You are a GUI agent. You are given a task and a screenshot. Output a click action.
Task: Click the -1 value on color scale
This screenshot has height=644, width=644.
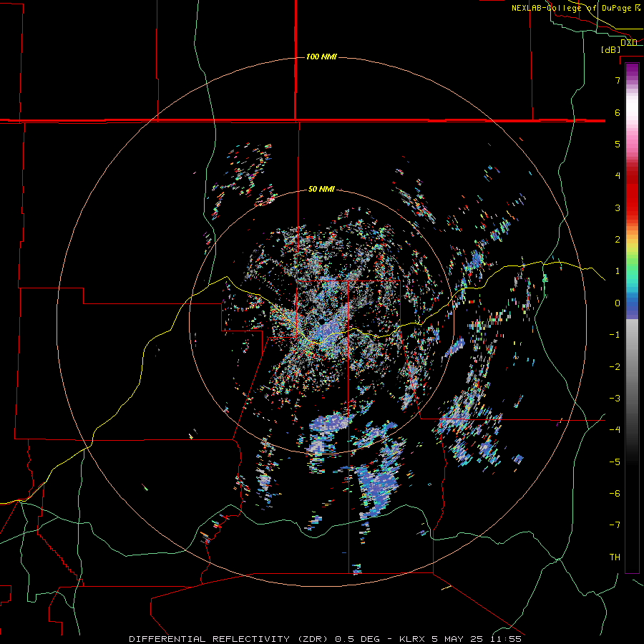[x=615, y=335]
